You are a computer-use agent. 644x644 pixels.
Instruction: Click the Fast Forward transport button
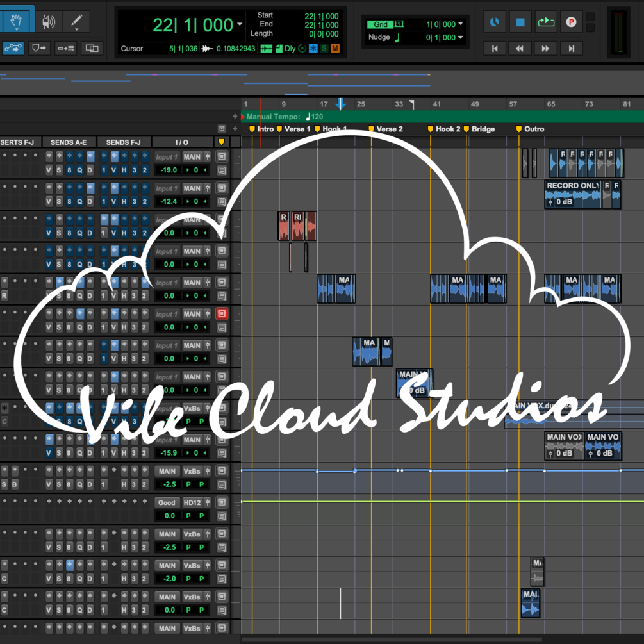click(x=545, y=49)
